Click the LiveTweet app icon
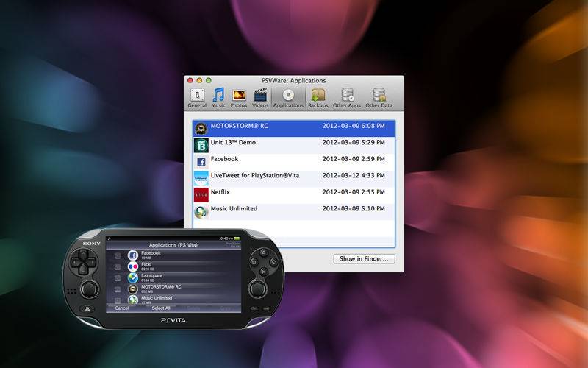The height and width of the screenshot is (368, 588). tap(201, 178)
